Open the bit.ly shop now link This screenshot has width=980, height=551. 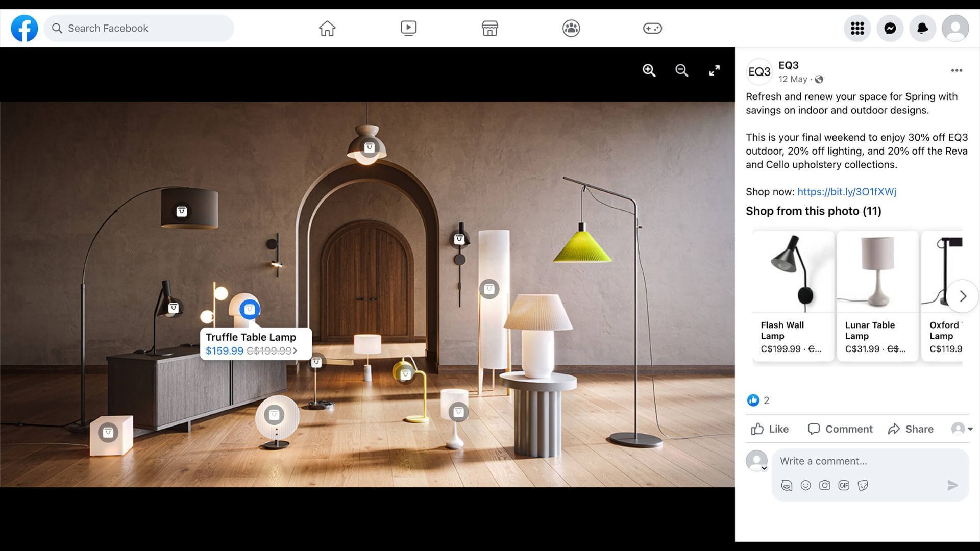pos(846,192)
